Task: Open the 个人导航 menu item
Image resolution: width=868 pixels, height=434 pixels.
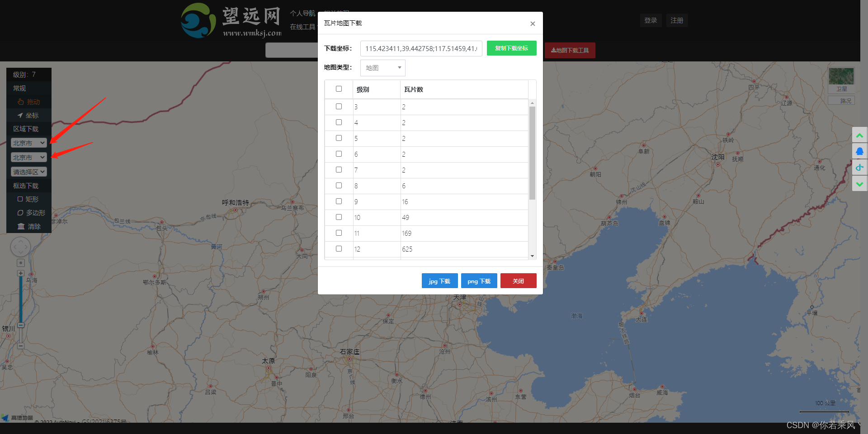Action: click(302, 13)
